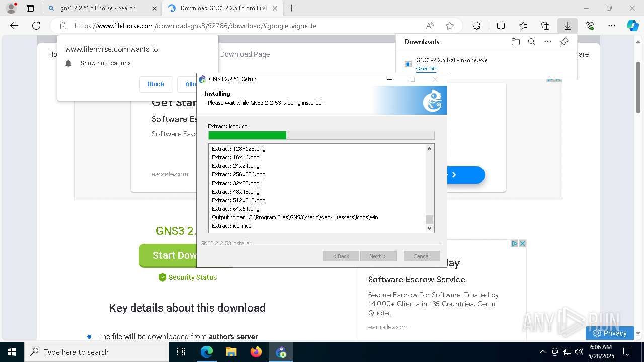Screen dimensions: 644x362
Task: Click the notification bell icon
Action: (69, 63)
